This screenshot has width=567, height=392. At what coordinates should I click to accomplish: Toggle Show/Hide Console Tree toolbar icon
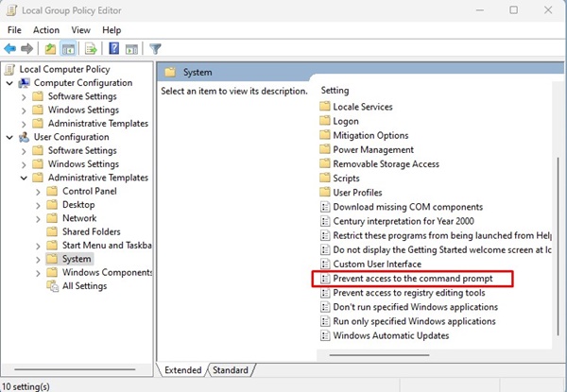point(69,49)
